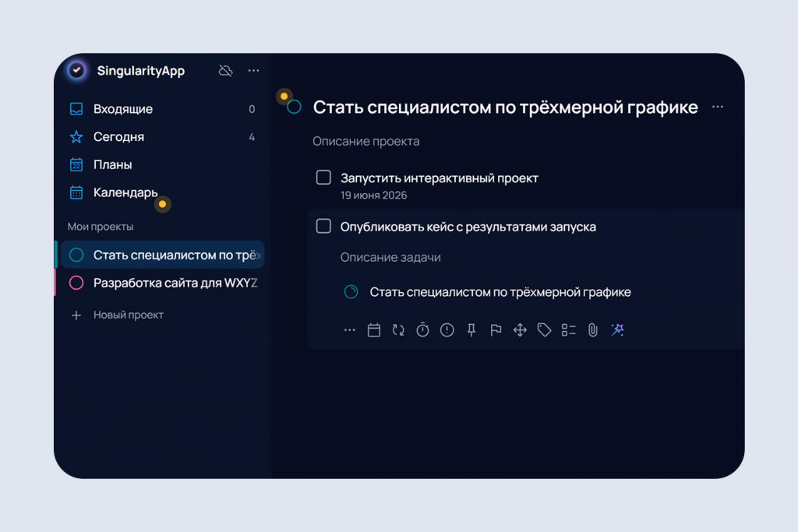
Task: Click the teal project circle beside the main title
Action: pos(294,107)
